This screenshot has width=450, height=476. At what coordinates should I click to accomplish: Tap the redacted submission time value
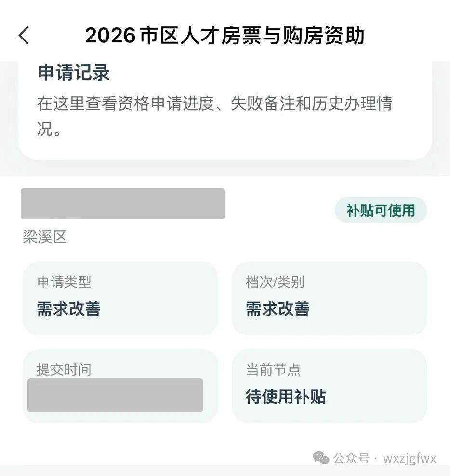(115, 395)
